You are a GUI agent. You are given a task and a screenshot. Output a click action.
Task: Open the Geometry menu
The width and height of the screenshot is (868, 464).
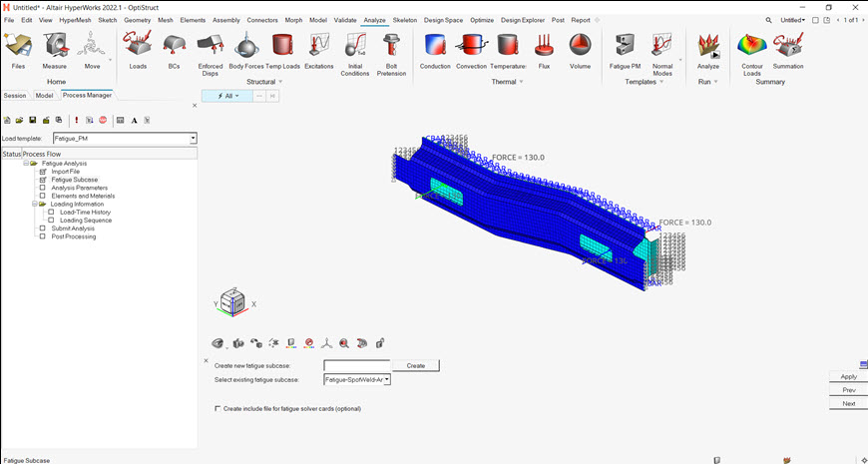point(137,20)
